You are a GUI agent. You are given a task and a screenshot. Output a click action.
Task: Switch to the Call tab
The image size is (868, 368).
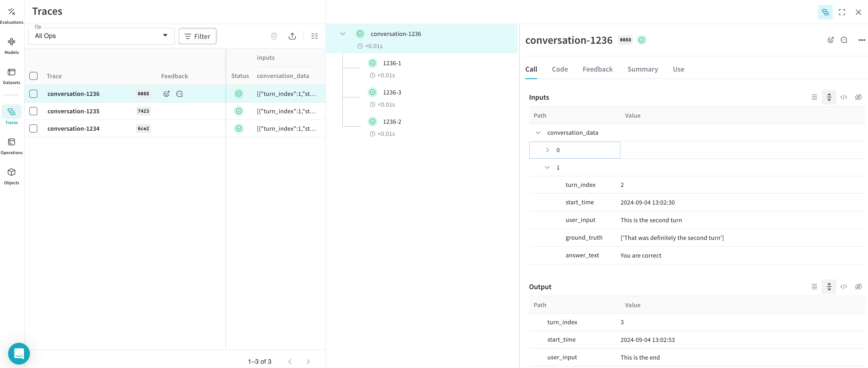click(531, 69)
